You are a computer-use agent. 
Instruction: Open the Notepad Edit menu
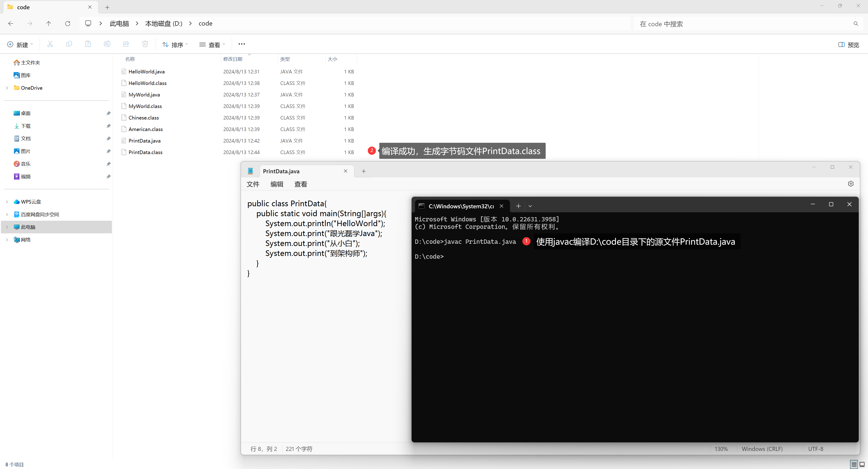277,184
